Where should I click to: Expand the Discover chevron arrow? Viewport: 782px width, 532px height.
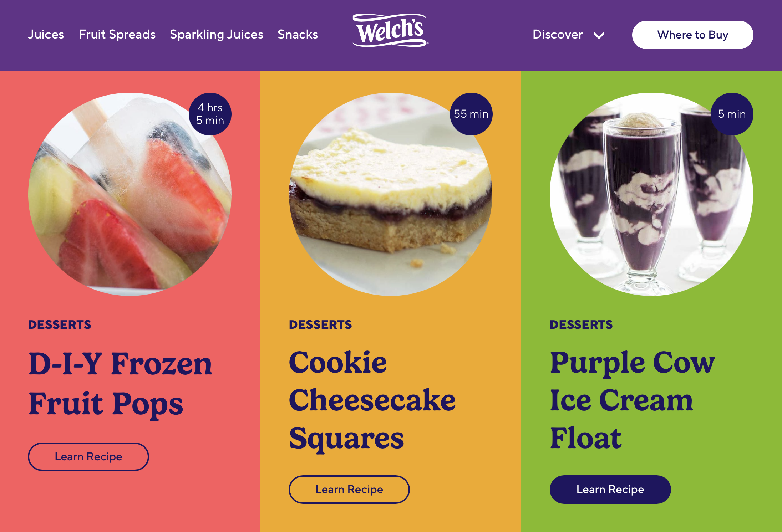tap(599, 35)
